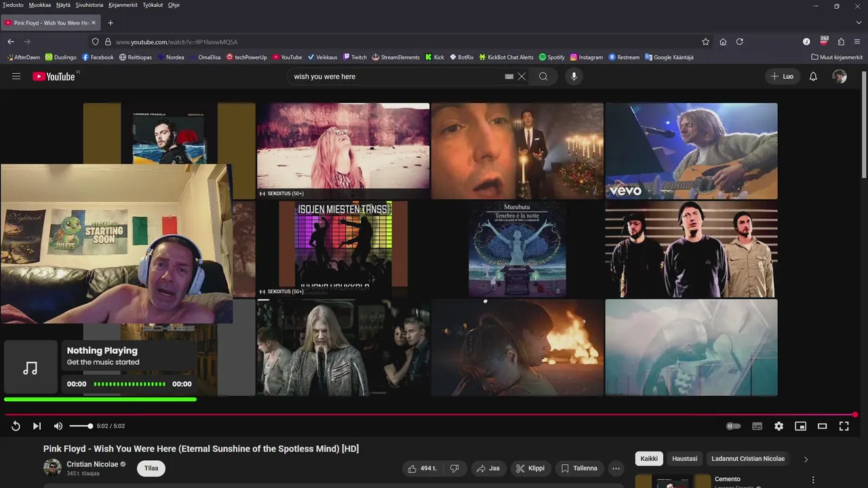Open the Cristian Nicolae channel name link
The image size is (868, 488).
(92, 464)
